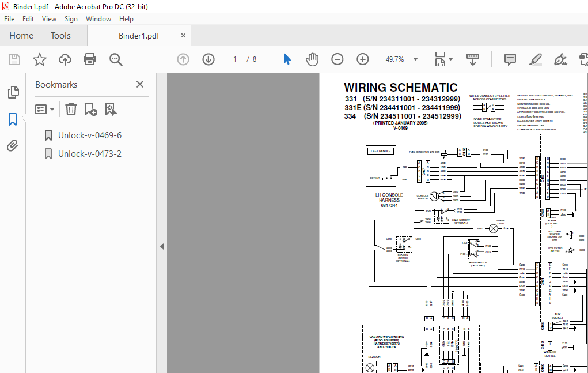This screenshot has height=373, width=588.
Task: Open the View menu
Action: (x=49, y=18)
